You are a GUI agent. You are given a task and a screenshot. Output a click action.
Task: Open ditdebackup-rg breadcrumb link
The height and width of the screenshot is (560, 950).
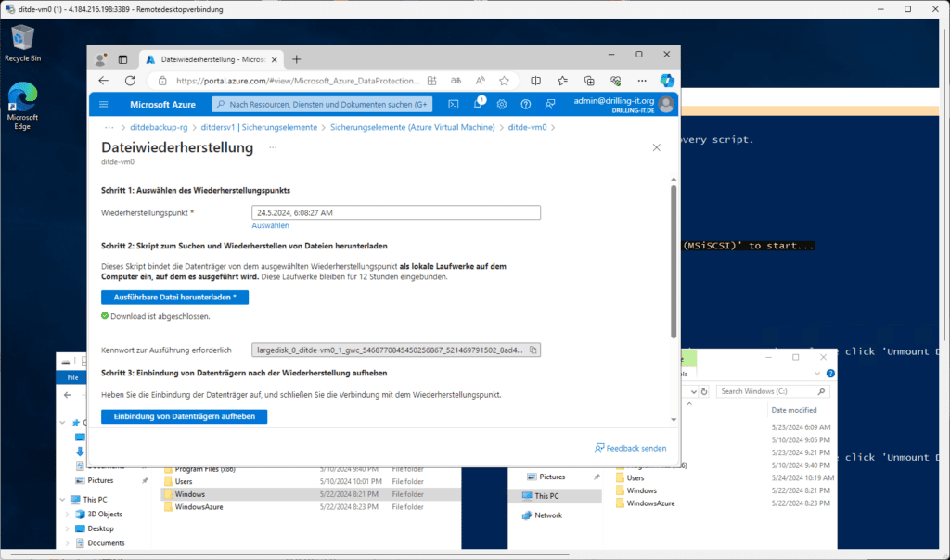[x=159, y=127]
